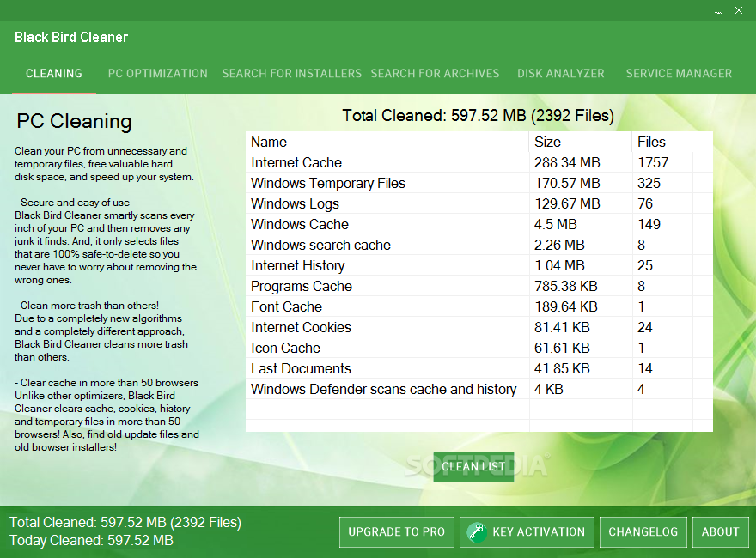The height and width of the screenshot is (558, 756).
Task: Select the Windows search cache row
Action: (x=479, y=245)
